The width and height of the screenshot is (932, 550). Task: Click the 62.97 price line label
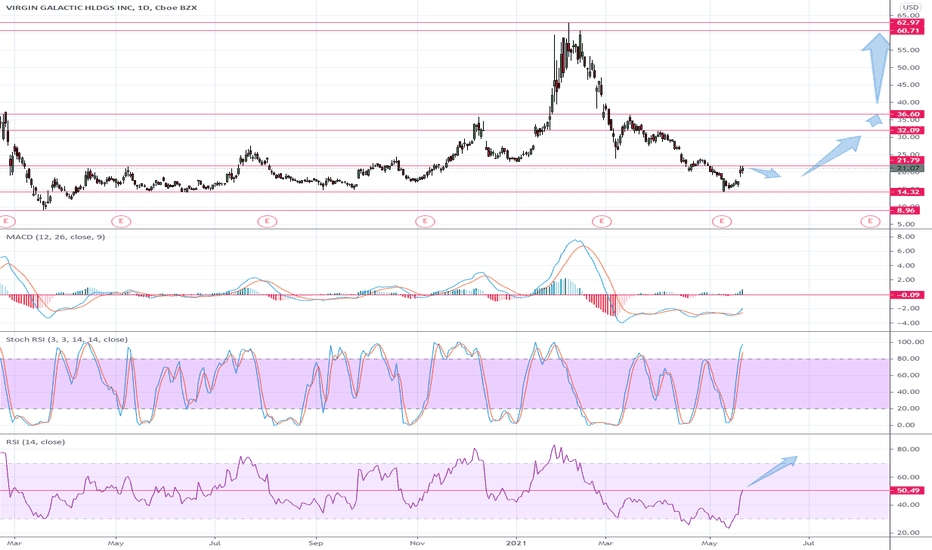coord(907,23)
